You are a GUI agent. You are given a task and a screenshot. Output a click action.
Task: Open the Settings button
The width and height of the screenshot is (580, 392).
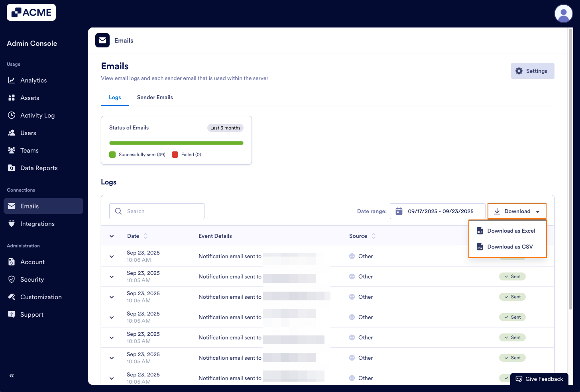532,71
